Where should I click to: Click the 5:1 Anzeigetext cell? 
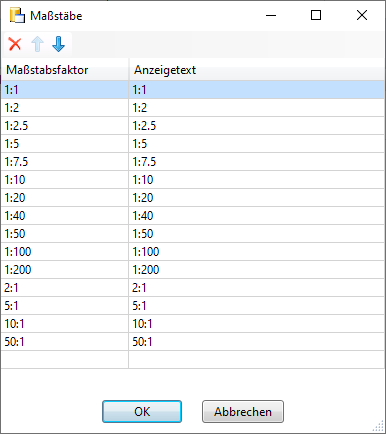[256, 306]
